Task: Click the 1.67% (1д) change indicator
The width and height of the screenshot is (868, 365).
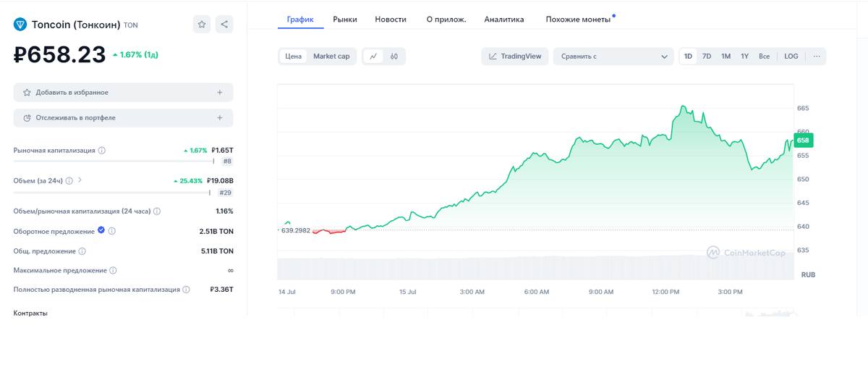Action: click(135, 55)
